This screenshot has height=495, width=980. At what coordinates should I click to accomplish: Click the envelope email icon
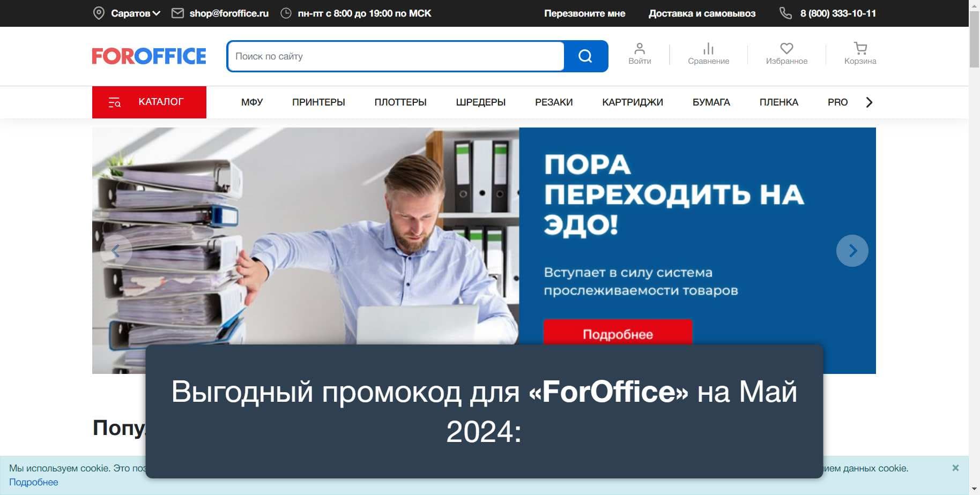(x=177, y=13)
